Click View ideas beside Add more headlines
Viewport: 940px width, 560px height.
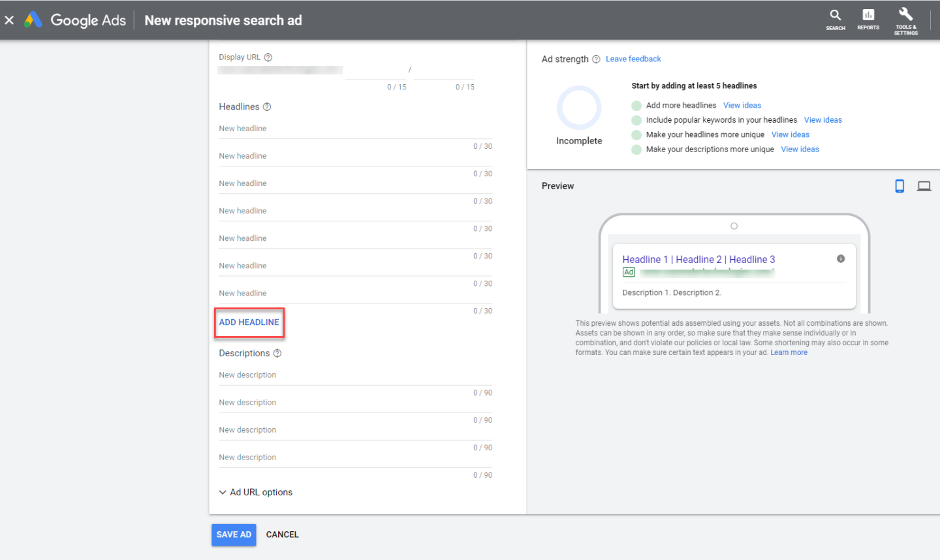click(742, 105)
